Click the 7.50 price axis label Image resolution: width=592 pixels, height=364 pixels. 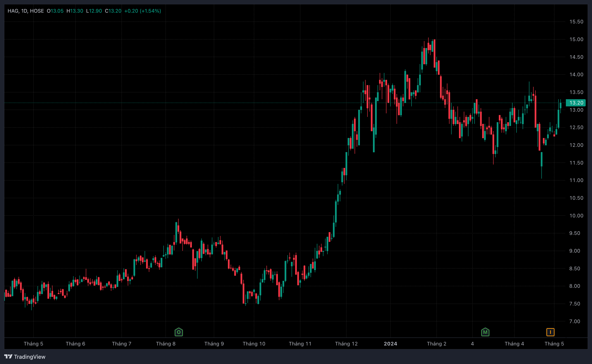(575, 304)
